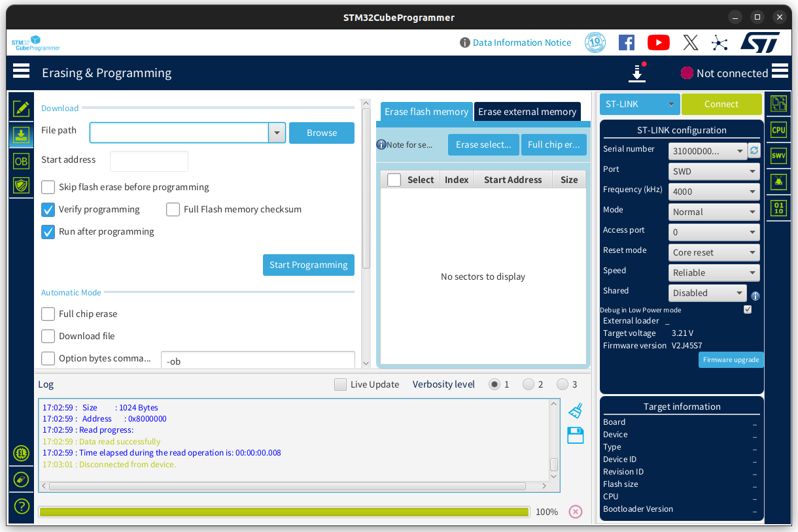Click Full chip erase button
Screen dimensions: 798x532
pos(554,145)
